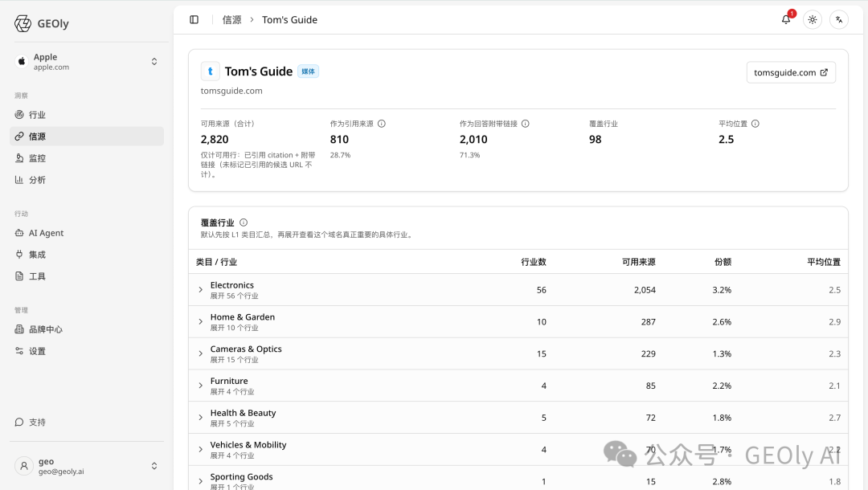Click the tomsguide.com external link button
The height and width of the screenshot is (490, 868).
point(791,72)
